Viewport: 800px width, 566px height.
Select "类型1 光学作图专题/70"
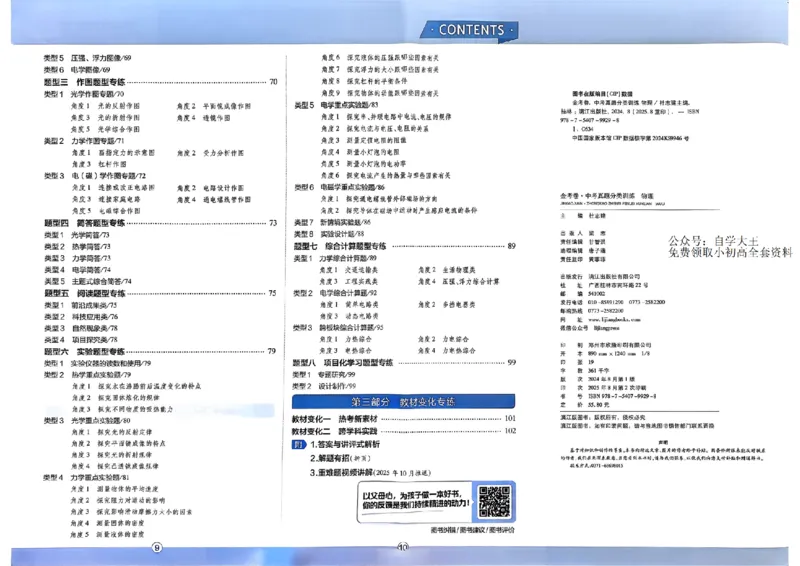click(x=84, y=94)
